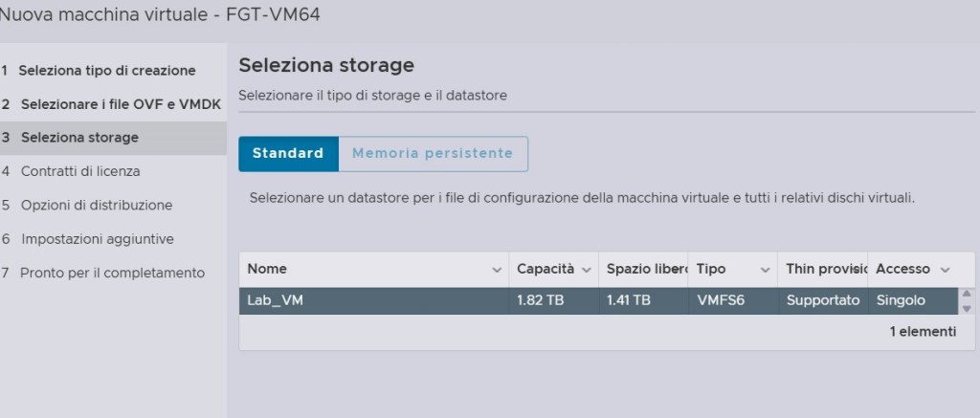This screenshot has width=980, height=418.
Task: Open the Contratti di licenza step
Action: pos(80,171)
